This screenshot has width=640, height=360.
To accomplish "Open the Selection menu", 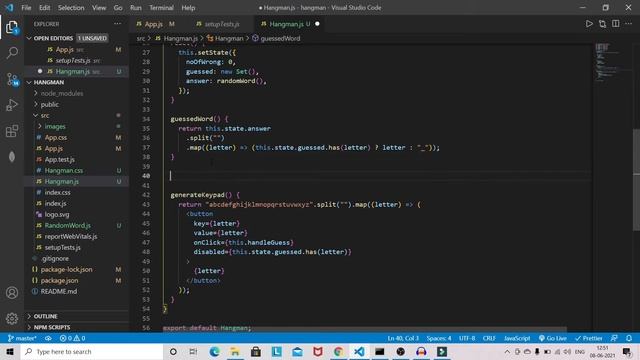I will click(x=71, y=8).
